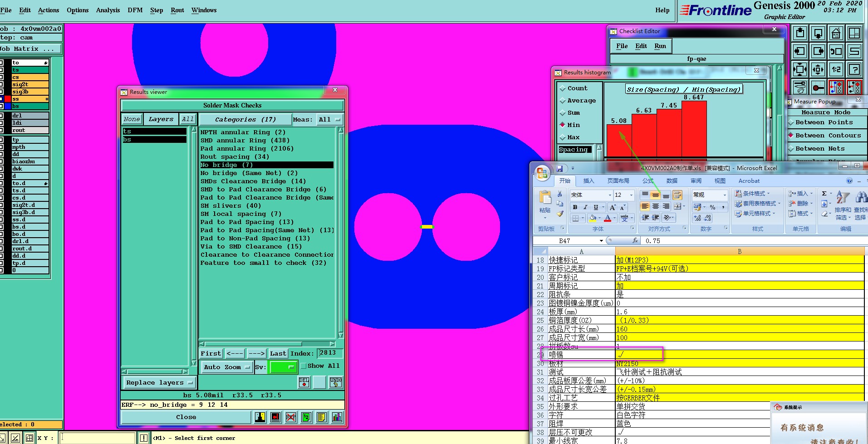Click the crossed-out REF icon

(291, 417)
